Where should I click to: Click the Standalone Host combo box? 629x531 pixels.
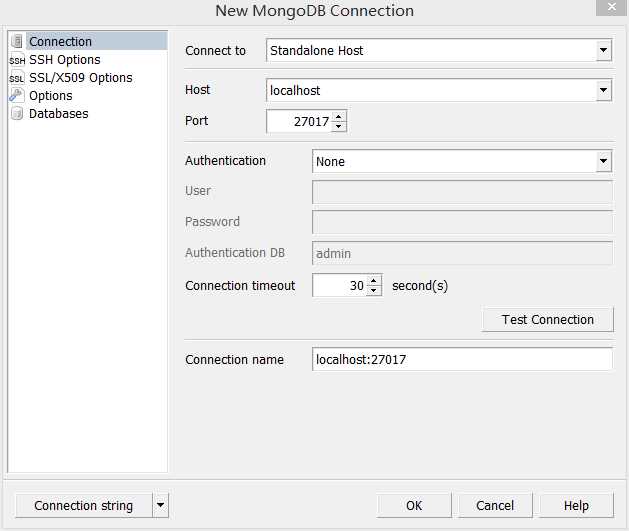pos(439,50)
